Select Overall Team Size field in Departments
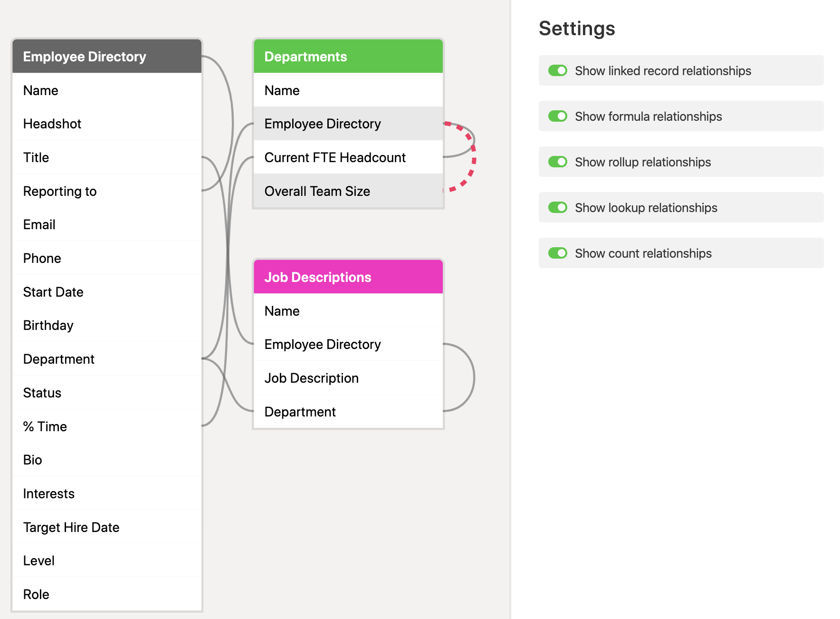This screenshot has width=840, height=619. [x=348, y=191]
